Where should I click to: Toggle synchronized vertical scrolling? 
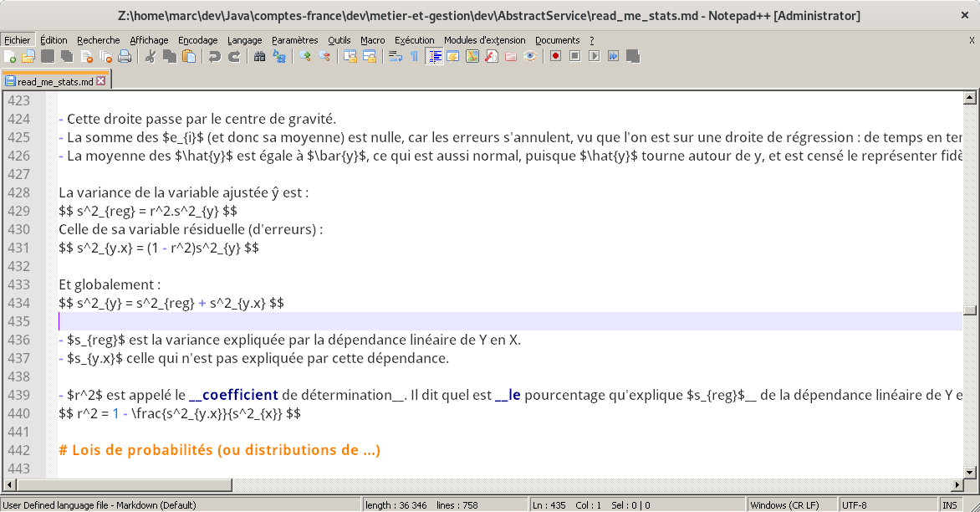click(x=350, y=56)
